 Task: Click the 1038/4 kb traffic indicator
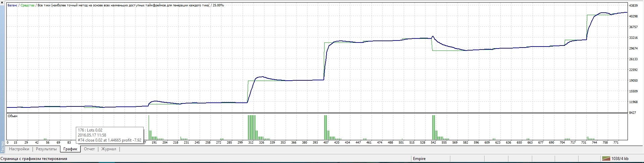[x=620, y=159]
